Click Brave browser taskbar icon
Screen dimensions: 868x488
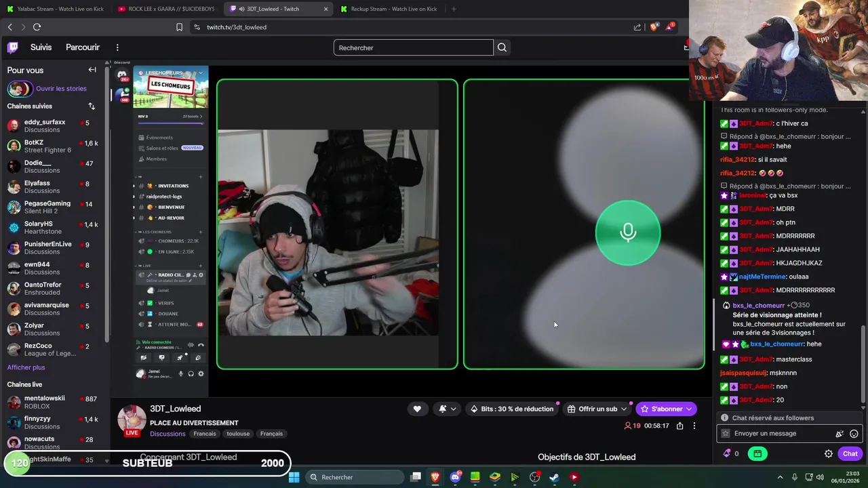(435, 477)
